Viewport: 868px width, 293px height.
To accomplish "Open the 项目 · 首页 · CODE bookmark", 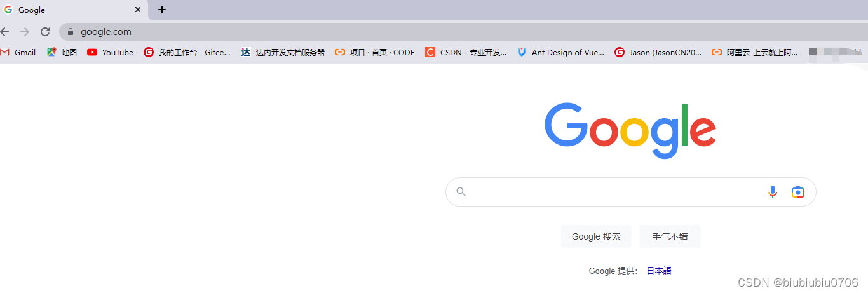I will (x=375, y=53).
